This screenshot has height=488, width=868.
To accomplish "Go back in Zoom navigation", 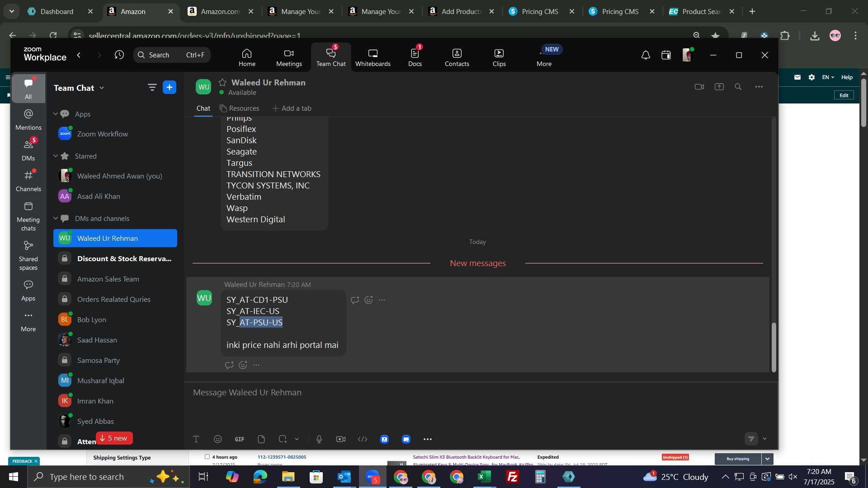I will click(x=79, y=55).
